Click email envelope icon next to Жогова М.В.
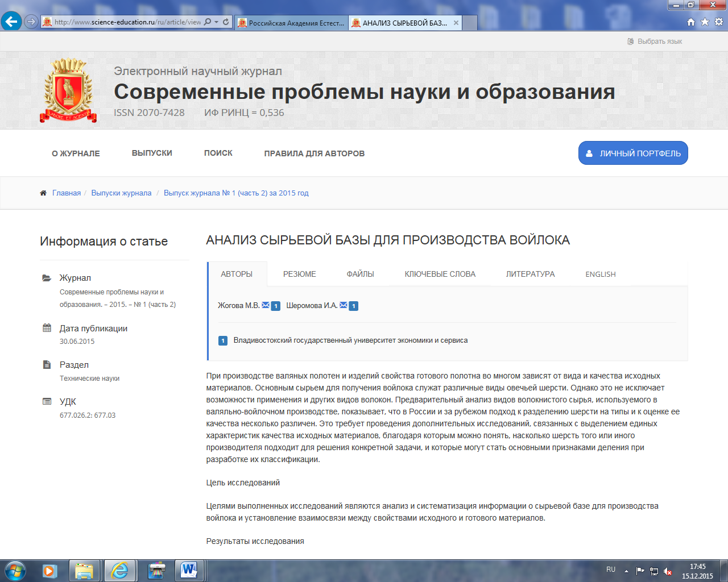The image size is (728, 582). pyautogui.click(x=266, y=305)
